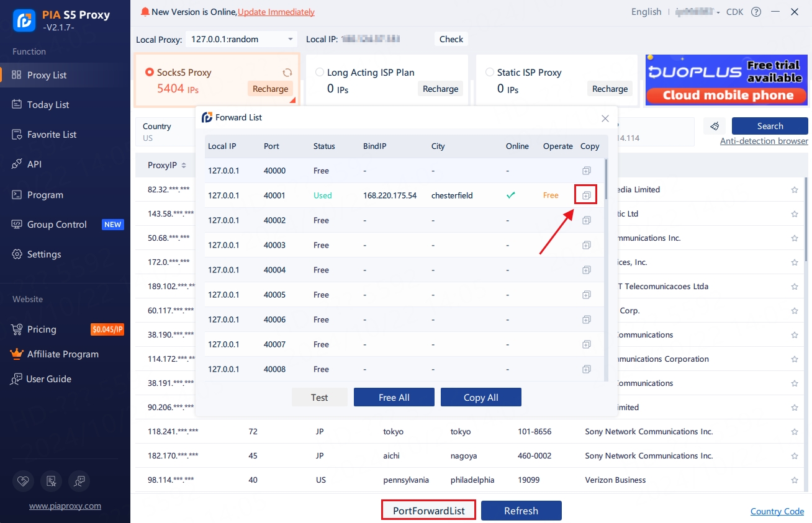The width and height of the screenshot is (812, 523).
Task: Expand the Local Proxy dropdown
Action: coord(290,39)
